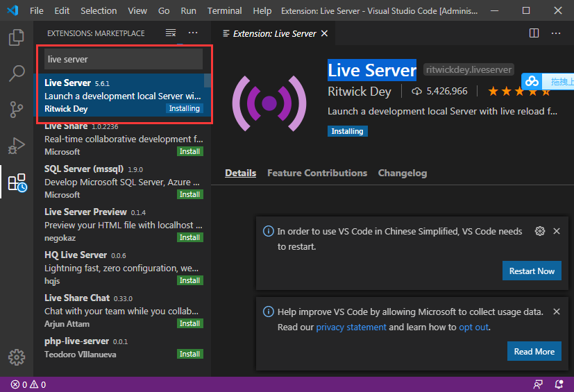Click the errors and warnings status indicator
574x392 pixels.
[28, 384]
